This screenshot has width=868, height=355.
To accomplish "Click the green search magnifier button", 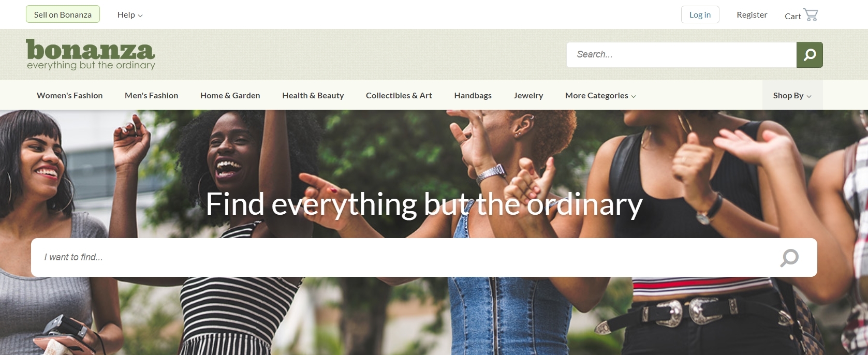I will coord(810,55).
